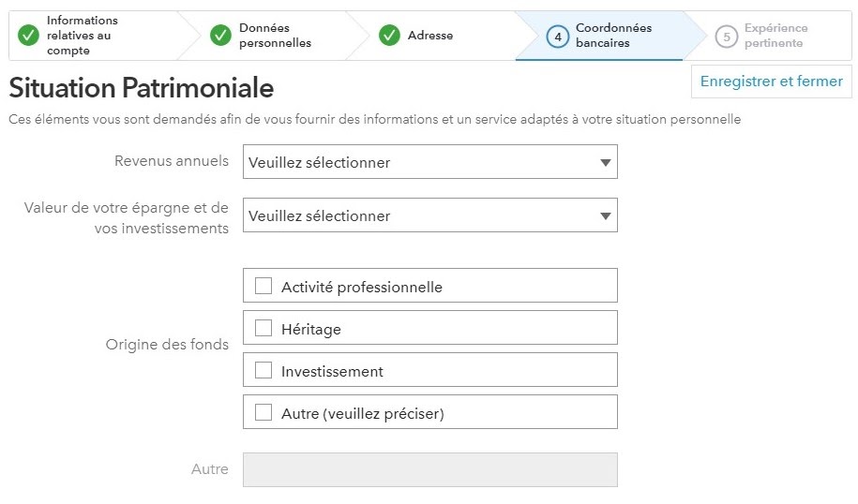Click the épargne et investissements dropdown arrow
The width and height of the screenshot is (858, 504).
tap(605, 215)
